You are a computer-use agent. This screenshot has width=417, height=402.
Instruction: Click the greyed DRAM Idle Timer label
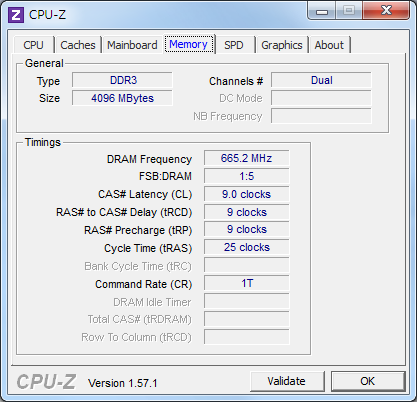pos(152,302)
